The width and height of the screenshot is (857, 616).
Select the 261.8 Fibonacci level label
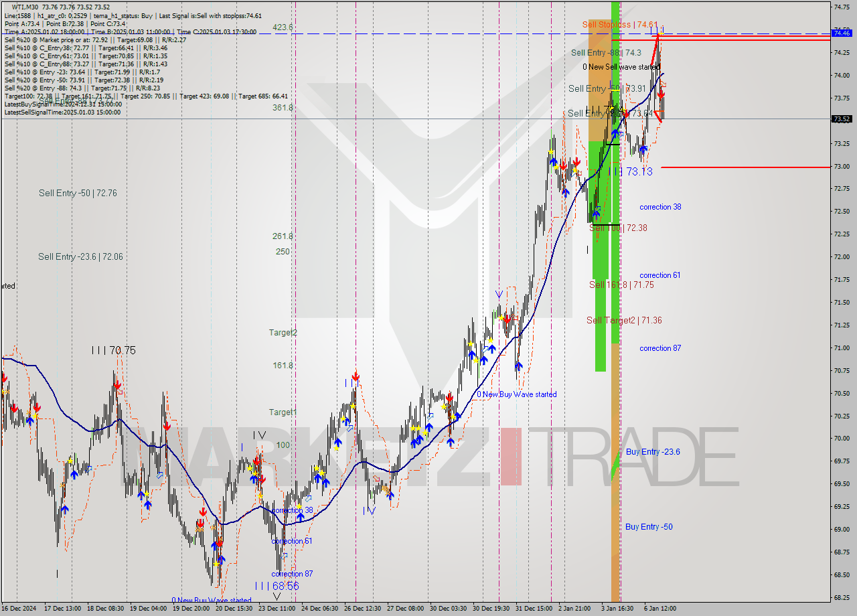283,236
